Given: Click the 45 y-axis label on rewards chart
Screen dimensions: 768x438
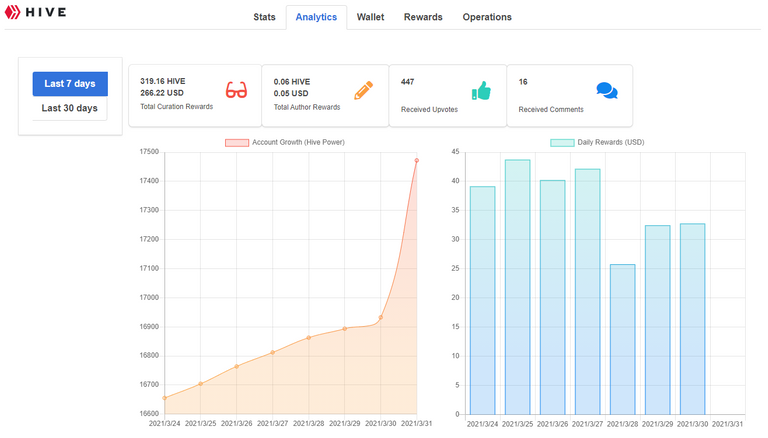Looking at the screenshot, I should point(456,152).
